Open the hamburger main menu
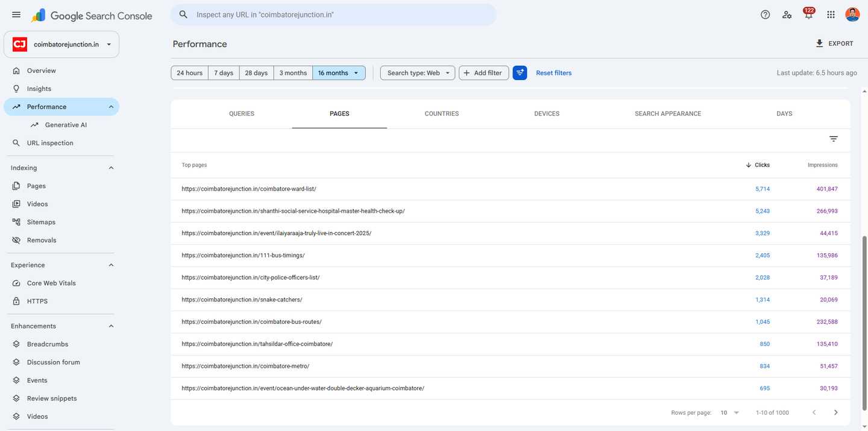This screenshot has height=431, width=868. pyautogui.click(x=16, y=14)
